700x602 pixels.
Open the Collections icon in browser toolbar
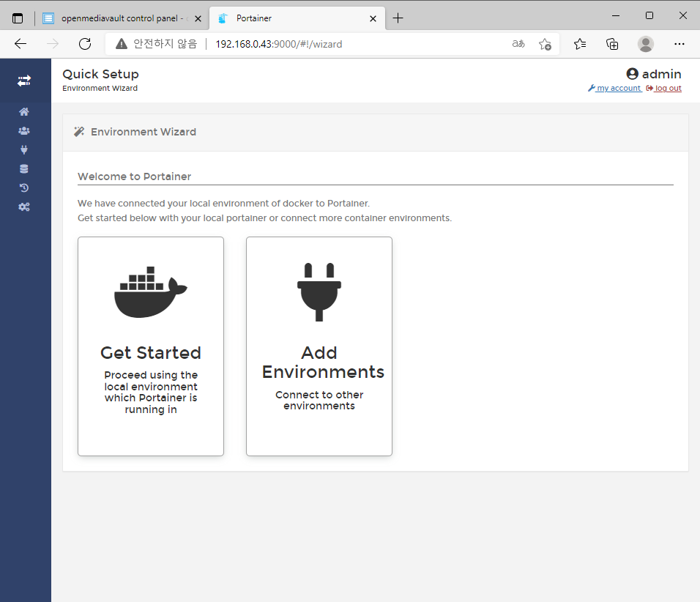click(612, 44)
